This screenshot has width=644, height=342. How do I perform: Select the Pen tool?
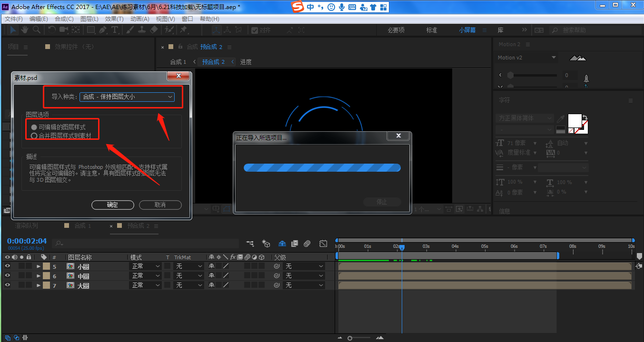coord(103,30)
